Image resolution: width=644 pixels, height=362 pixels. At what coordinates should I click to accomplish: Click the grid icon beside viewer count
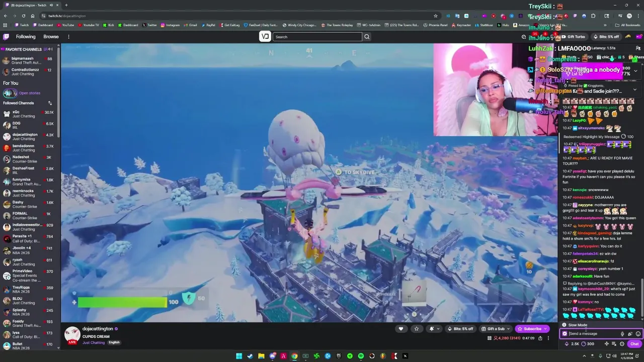point(489,338)
